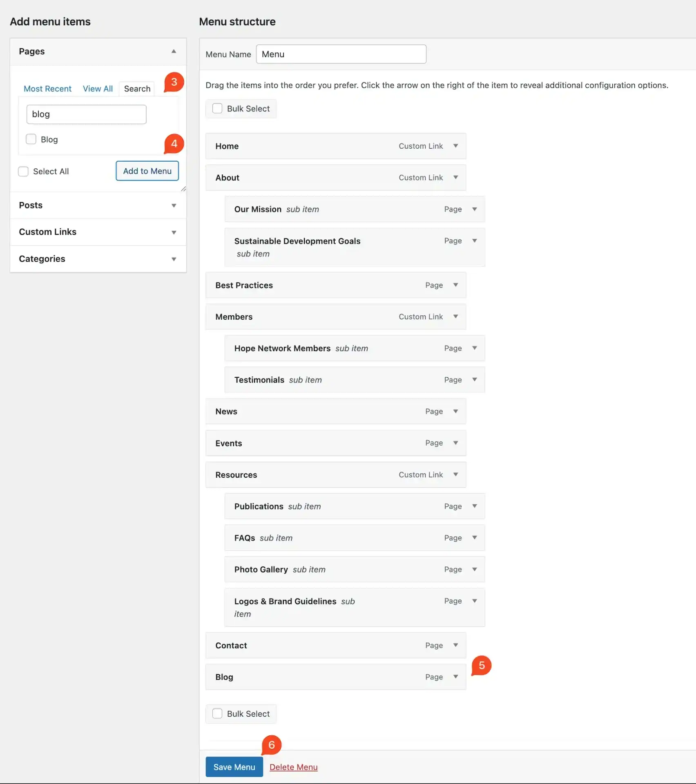Click the Save Menu button
This screenshot has width=696, height=784.
234,767
